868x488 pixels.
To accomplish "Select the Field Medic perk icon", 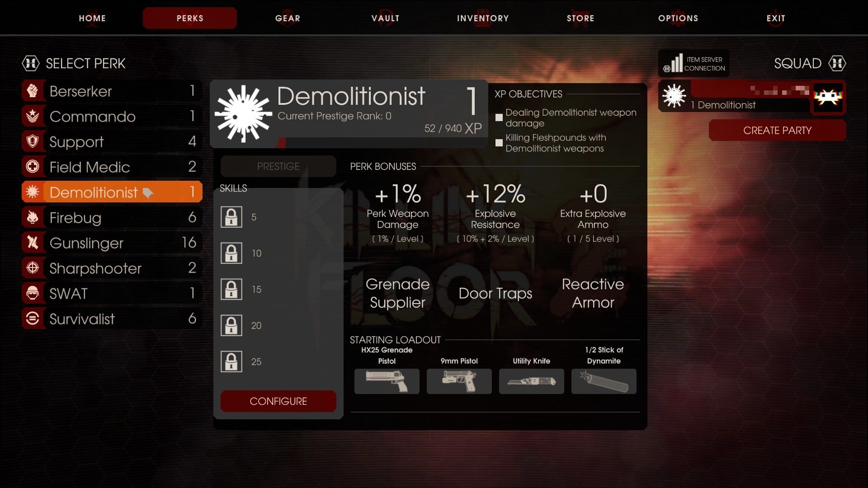I will coord(32,167).
